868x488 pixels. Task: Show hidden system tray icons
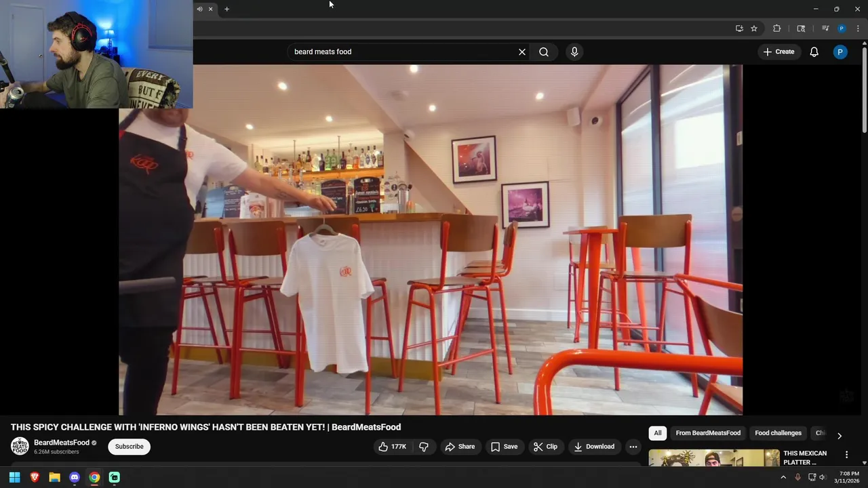pos(783,477)
